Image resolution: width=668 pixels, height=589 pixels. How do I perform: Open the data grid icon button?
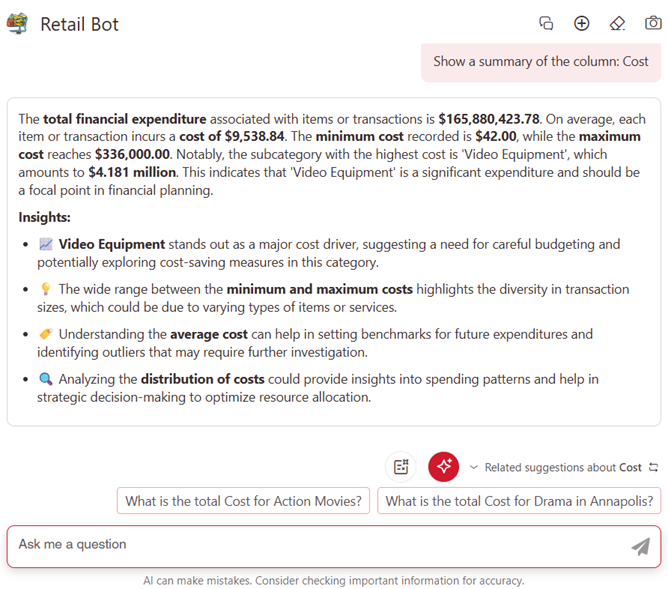401,467
